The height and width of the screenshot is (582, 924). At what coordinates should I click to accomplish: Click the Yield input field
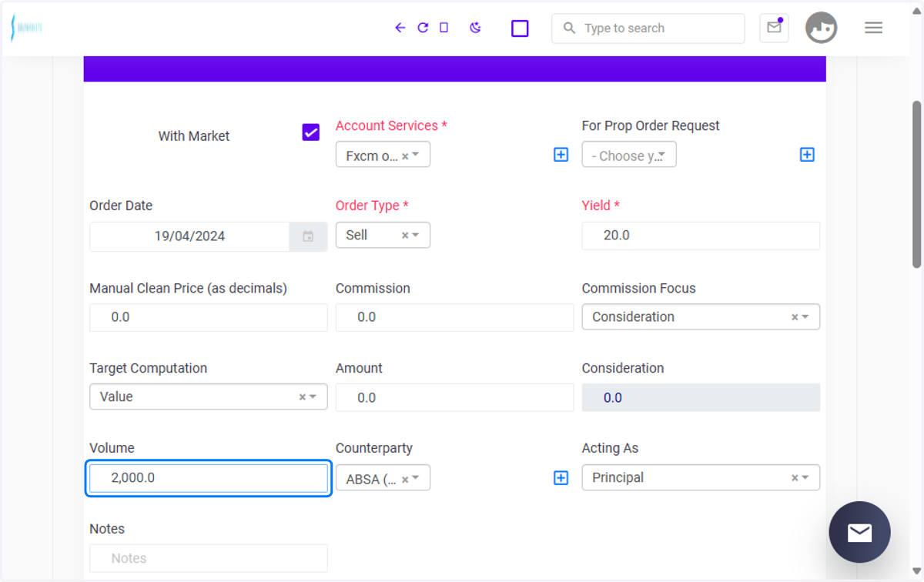701,236
